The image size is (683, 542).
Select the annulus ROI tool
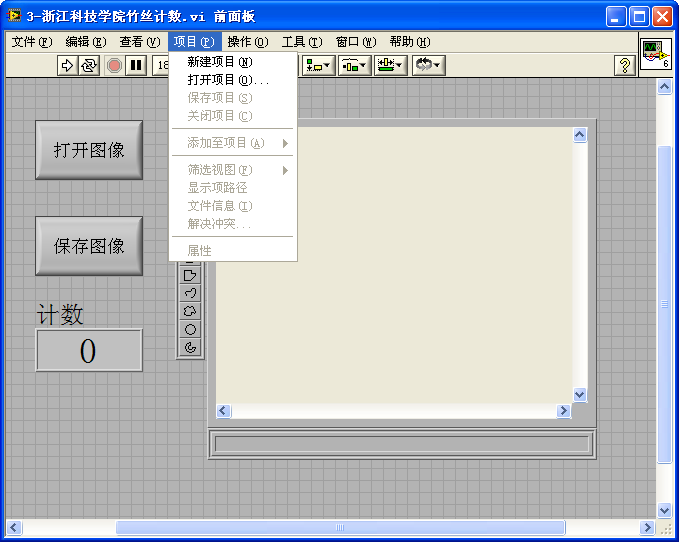tap(190, 347)
